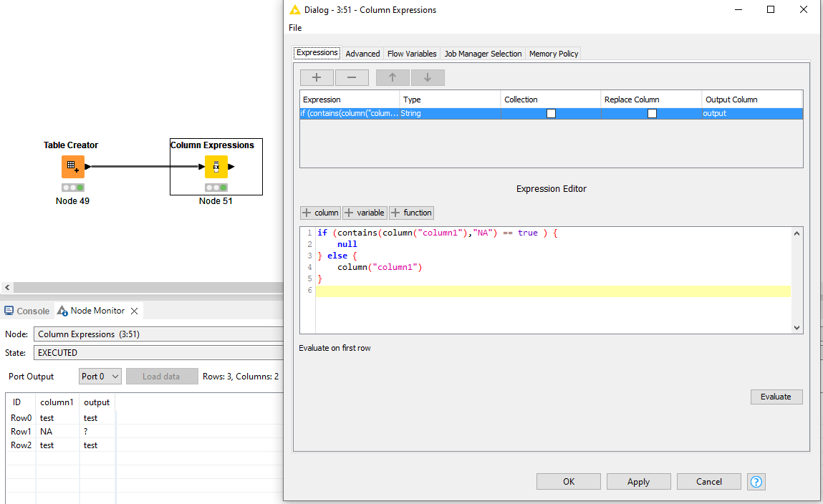
Task: Click the greyed Load data button
Action: [x=162, y=376]
